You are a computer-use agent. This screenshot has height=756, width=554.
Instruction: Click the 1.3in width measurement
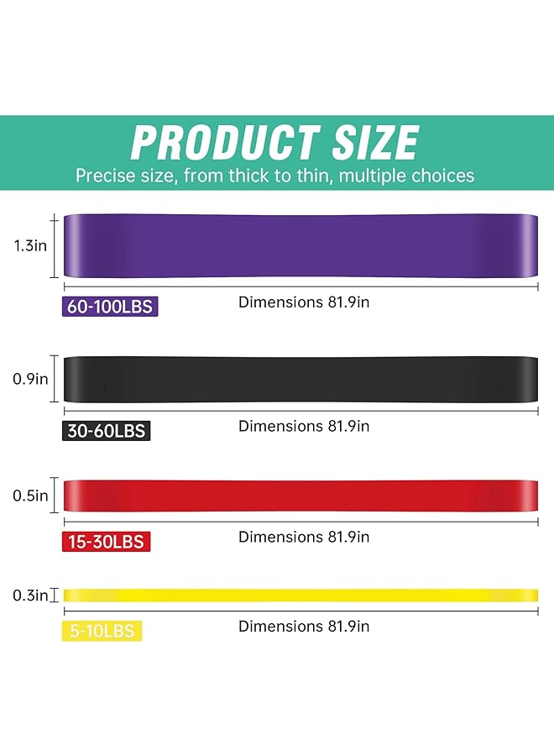point(29,245)
